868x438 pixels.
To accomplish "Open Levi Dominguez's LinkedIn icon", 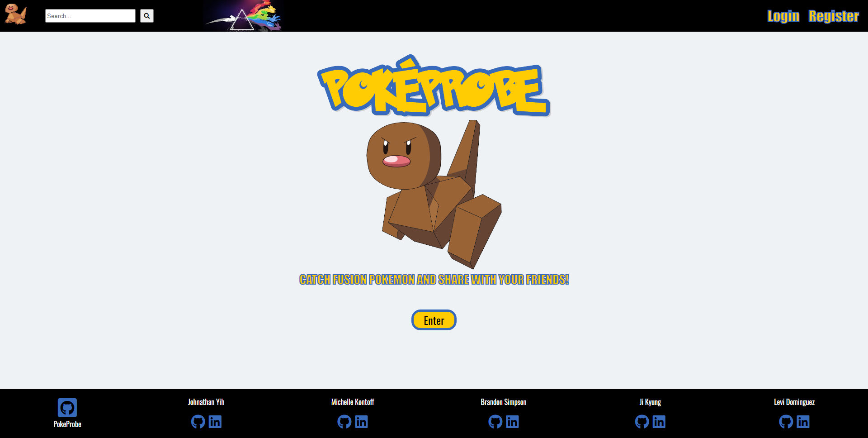I will 803,422.
